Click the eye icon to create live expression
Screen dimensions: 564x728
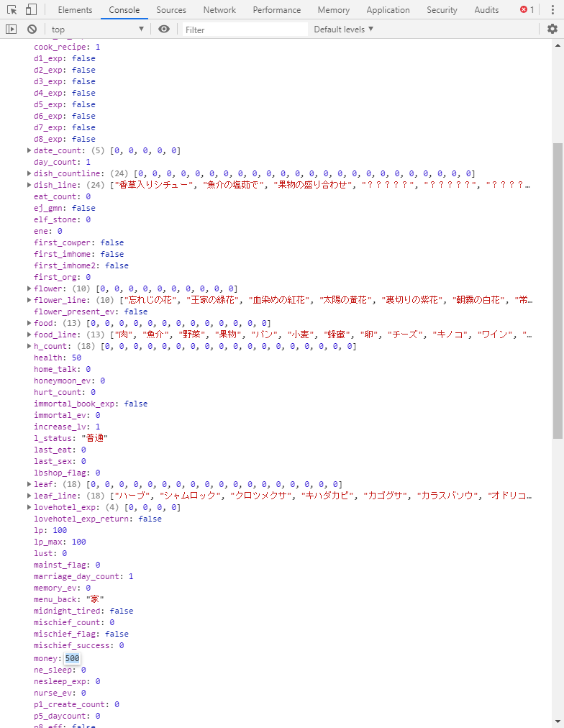pyautogui.click(x=164, y=29)
